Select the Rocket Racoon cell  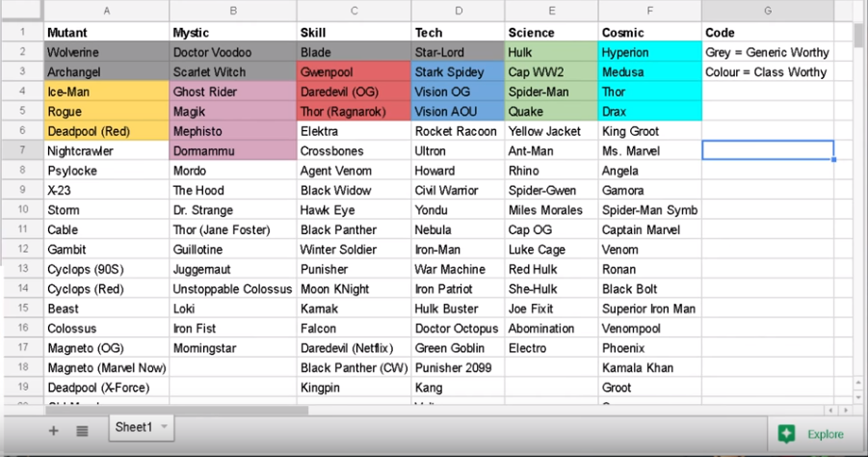click(x=459, y=131)
